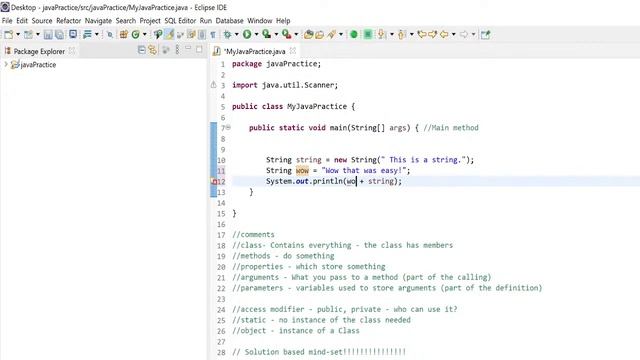Minimize the Package Explorer panel
The height and width of the screenshot is (360, 640).
coord(188,49)
